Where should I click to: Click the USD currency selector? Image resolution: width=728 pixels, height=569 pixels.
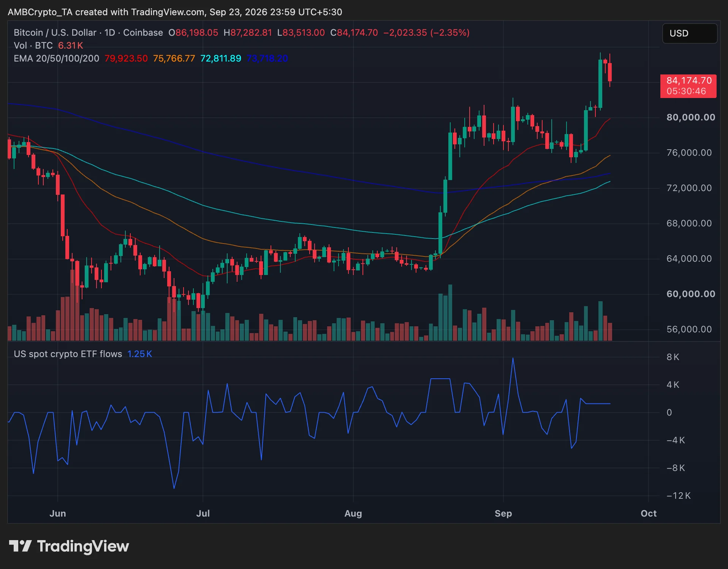pos(690,33)
